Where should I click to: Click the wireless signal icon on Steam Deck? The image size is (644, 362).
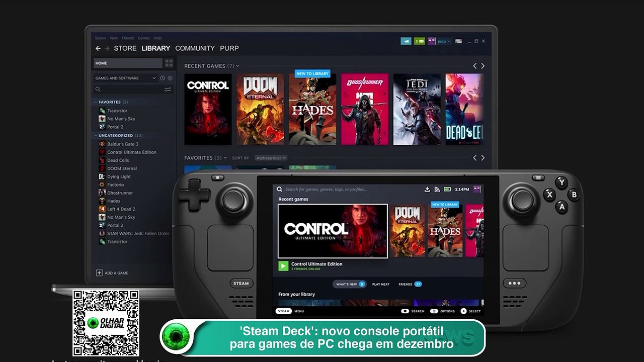pos(437,190)
